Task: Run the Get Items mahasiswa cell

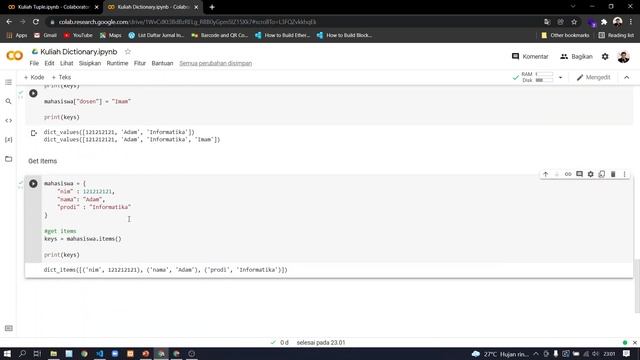Action: tap(33, 184)
